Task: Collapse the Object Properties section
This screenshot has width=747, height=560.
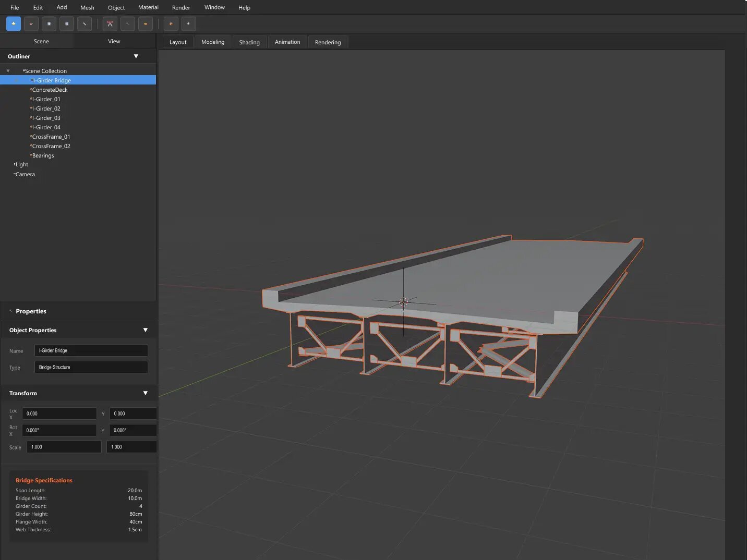Action: point(146,330)
